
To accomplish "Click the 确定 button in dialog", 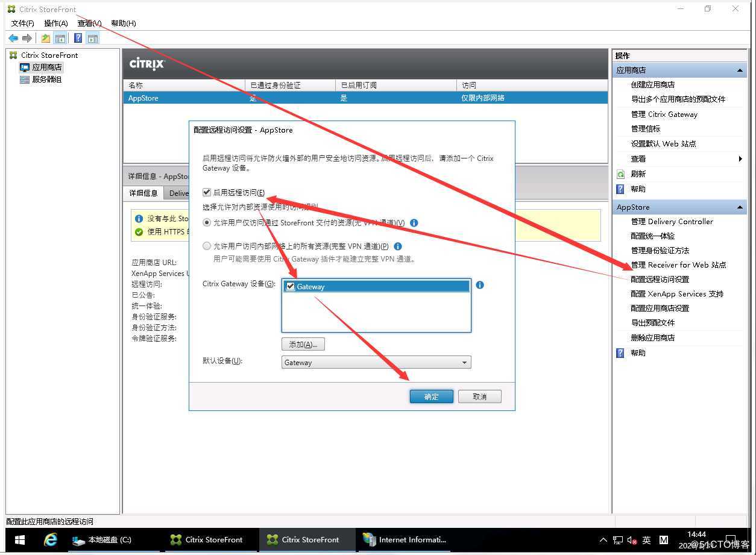I will pos(432,397).
